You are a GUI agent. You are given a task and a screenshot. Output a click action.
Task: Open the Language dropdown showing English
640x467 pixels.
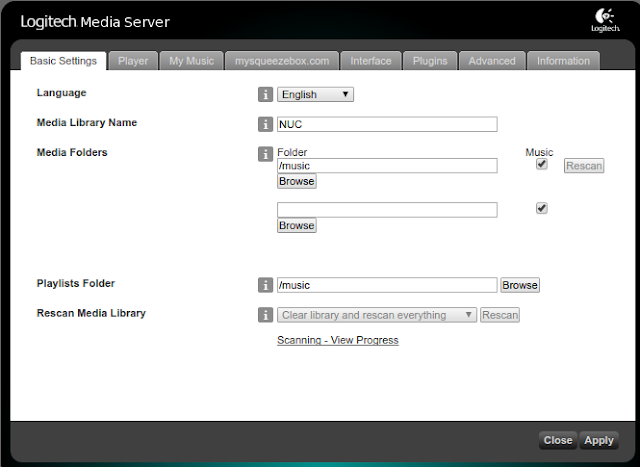315,94
